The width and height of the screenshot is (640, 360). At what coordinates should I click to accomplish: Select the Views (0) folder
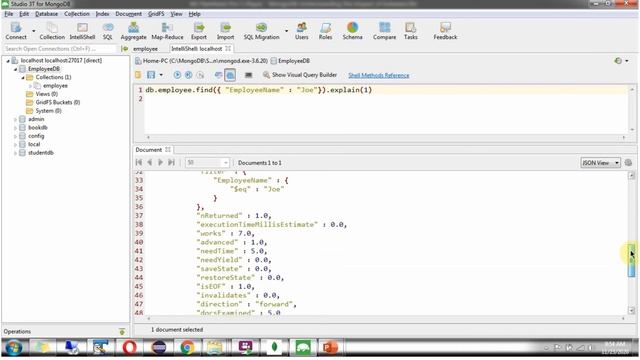tap(46, 94)
